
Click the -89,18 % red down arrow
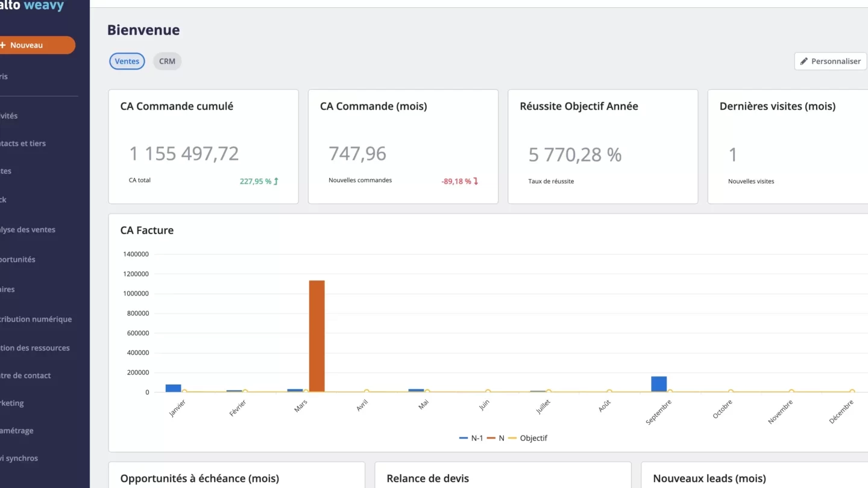[x=476, y=181]
